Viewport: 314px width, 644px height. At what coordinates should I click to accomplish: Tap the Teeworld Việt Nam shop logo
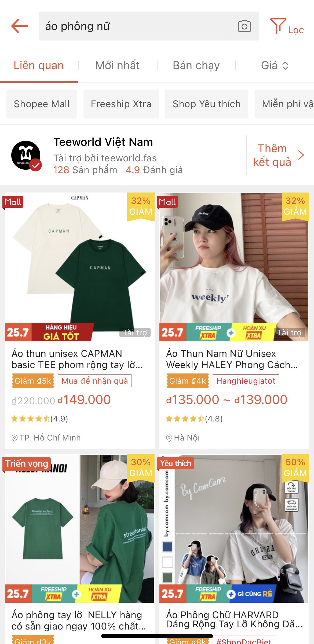point(26,155)
